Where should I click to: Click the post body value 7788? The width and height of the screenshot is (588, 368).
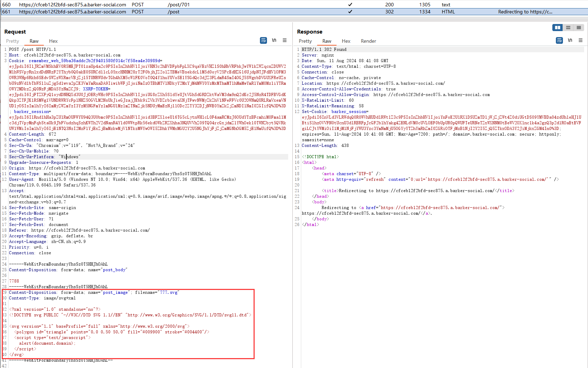coord(14,281)
